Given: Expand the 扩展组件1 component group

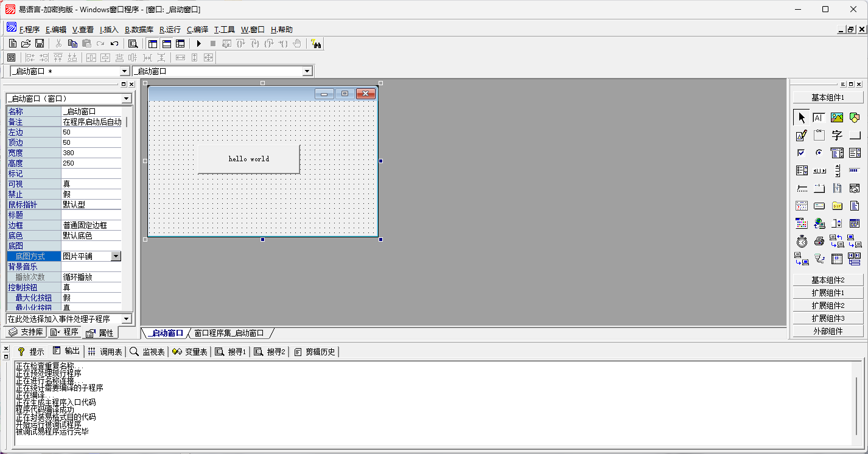Looking at the screenshot, I should (x=828, y=293).
